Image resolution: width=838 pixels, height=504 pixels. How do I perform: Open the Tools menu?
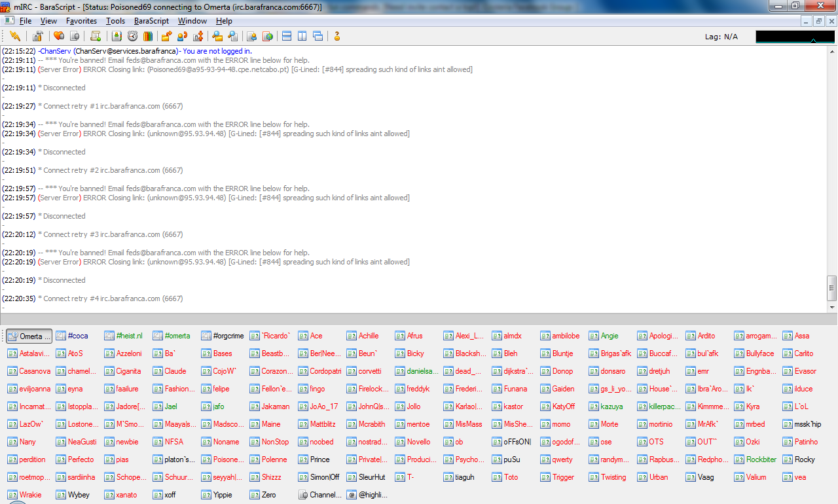115,21
